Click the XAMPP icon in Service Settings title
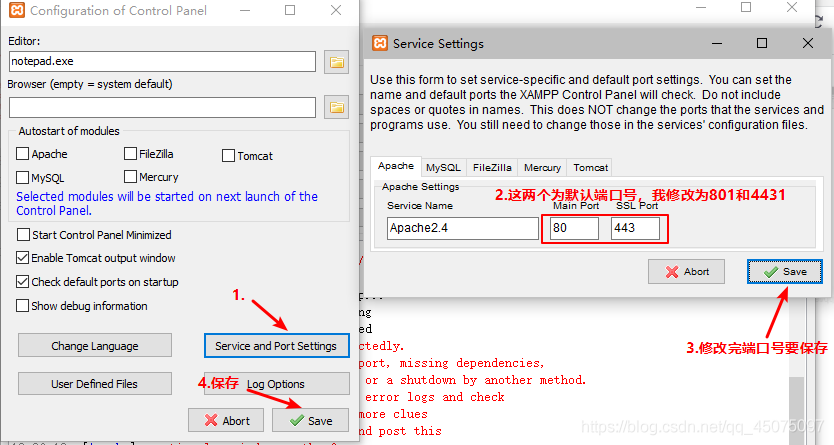Screen dimensions: 834x445 click(380, 43)
